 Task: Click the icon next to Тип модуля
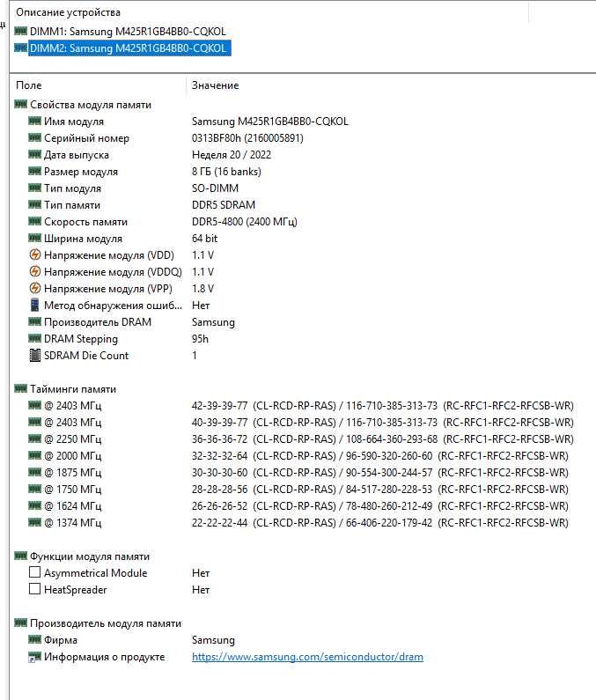(x=34, y=188)
